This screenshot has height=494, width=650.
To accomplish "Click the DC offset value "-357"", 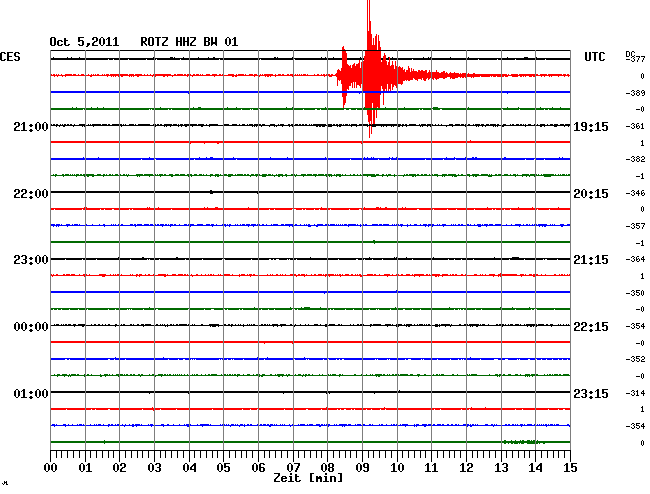I will 635,226.
